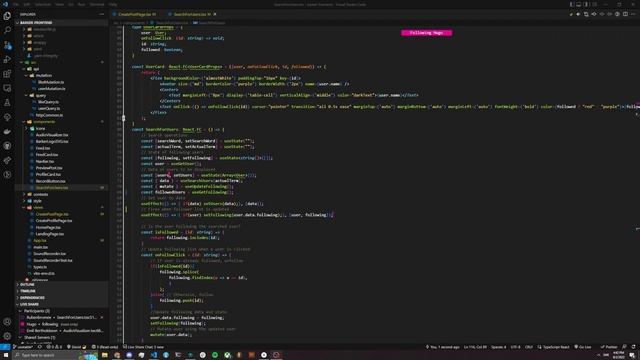Screen dimensions: 640x360
Task: Click Prettier in status bar
Action: 609,347
